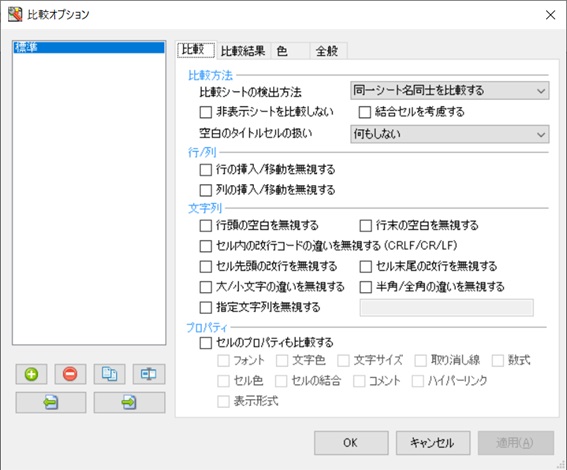Click the rename profile icon button

(x=149, y=374)
